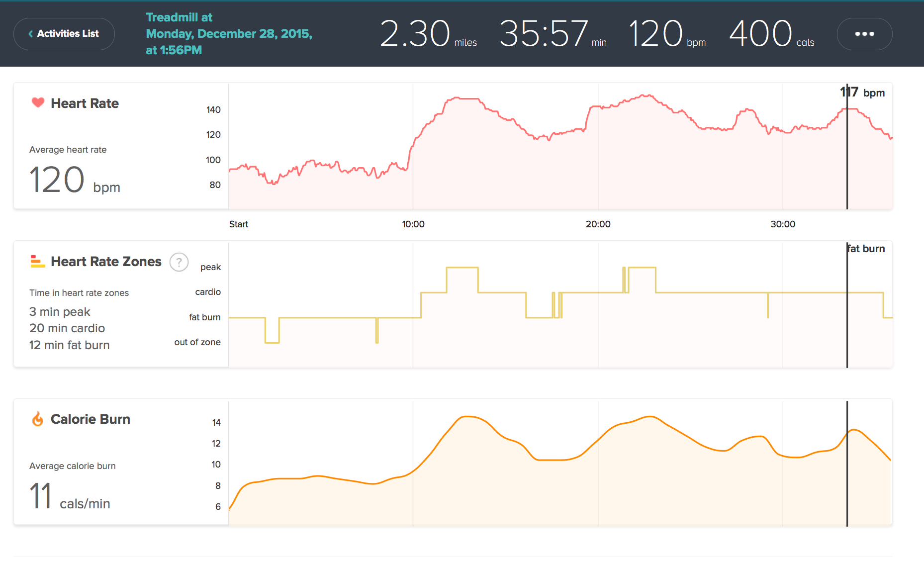This screenshot has height=568, width=924.
Task: Click the 10:00 time axis label
Action: tap(413, 224)
